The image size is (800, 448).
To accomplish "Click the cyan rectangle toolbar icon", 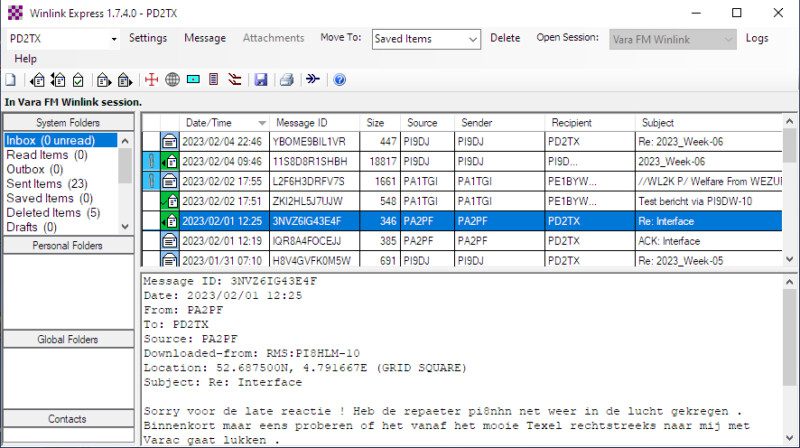I will click(193, 80).
